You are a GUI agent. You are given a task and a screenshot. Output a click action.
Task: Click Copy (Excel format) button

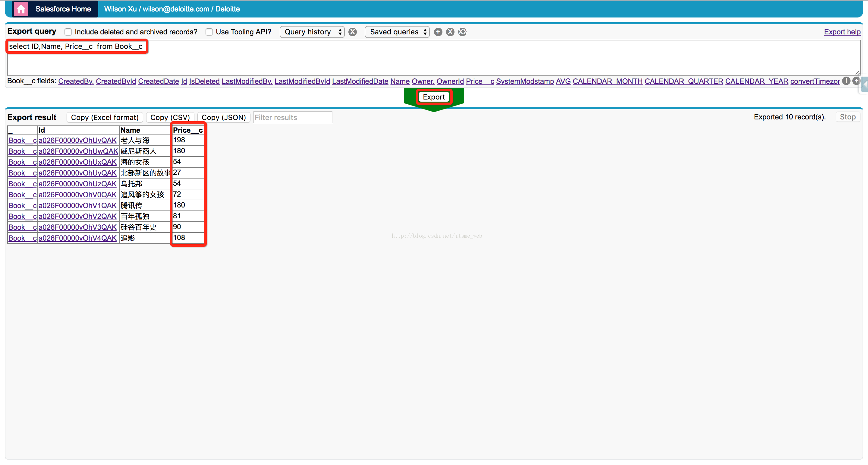(x=105, y=117)
